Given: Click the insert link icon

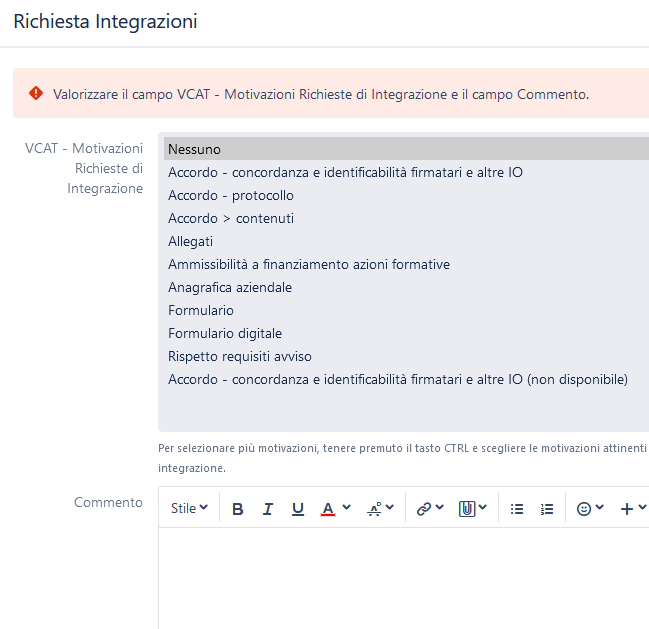Looking at the screenshot, I should pos(424,509).
